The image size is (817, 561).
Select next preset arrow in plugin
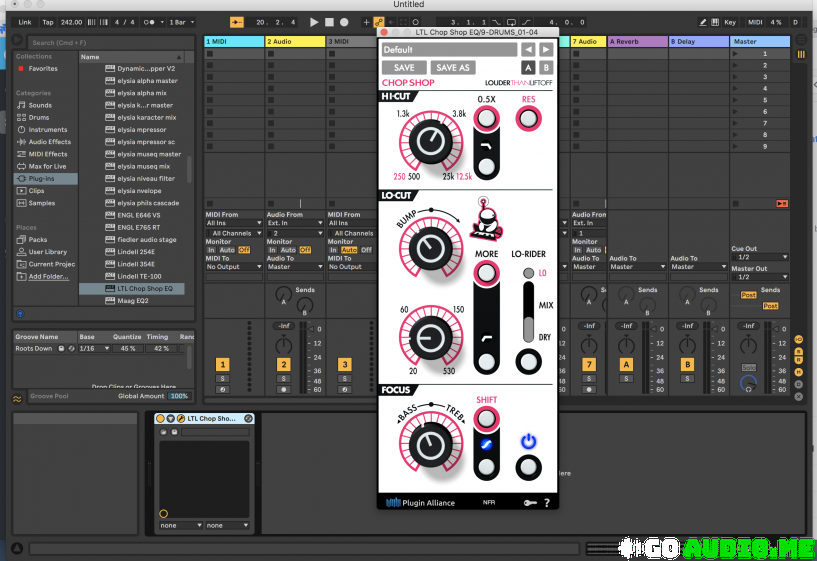coord(546,49)
